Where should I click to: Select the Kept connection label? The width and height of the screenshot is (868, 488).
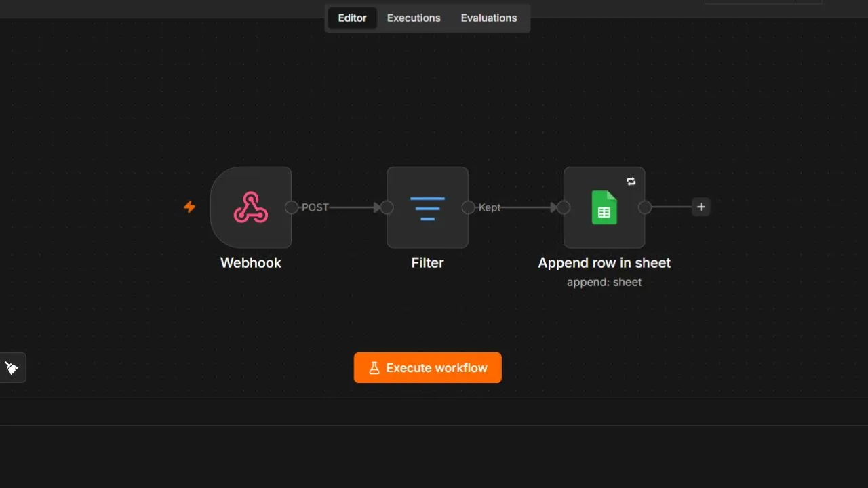[x=490, y=207]
